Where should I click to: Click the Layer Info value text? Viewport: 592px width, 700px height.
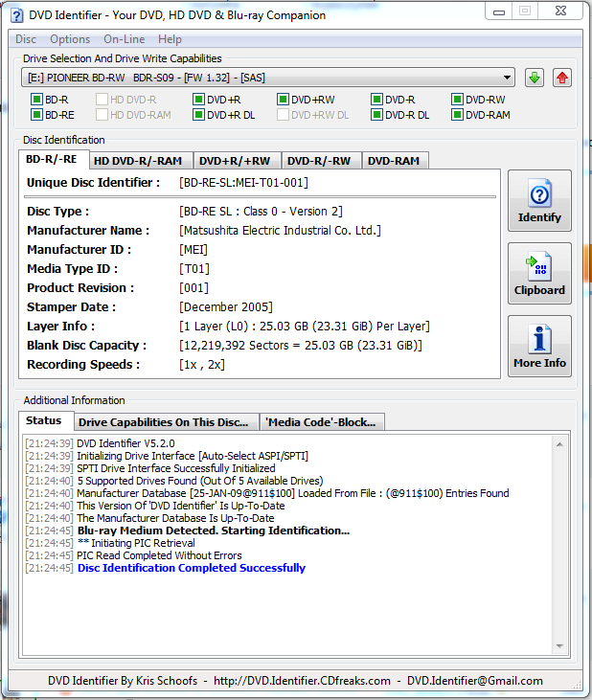click(x=305, y=327)
